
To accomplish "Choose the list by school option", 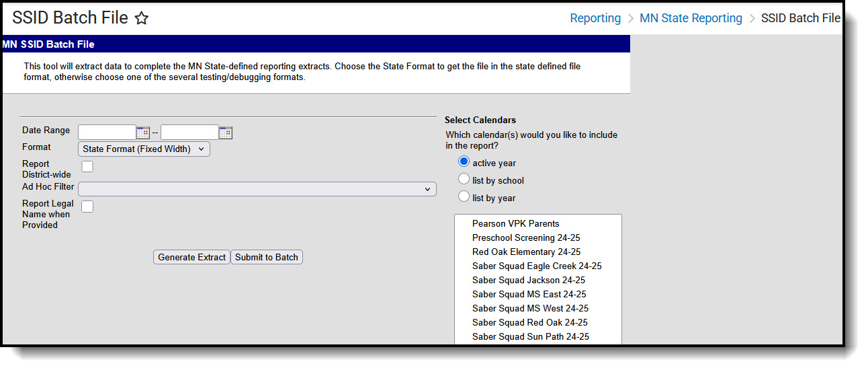I will (464, 180).
